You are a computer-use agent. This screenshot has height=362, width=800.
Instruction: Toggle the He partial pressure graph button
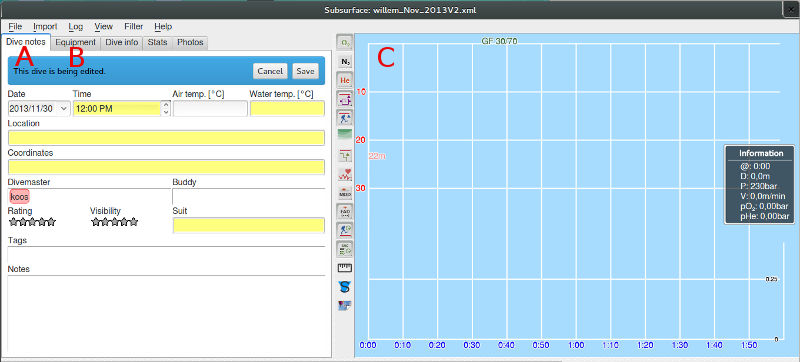point(345,80)
